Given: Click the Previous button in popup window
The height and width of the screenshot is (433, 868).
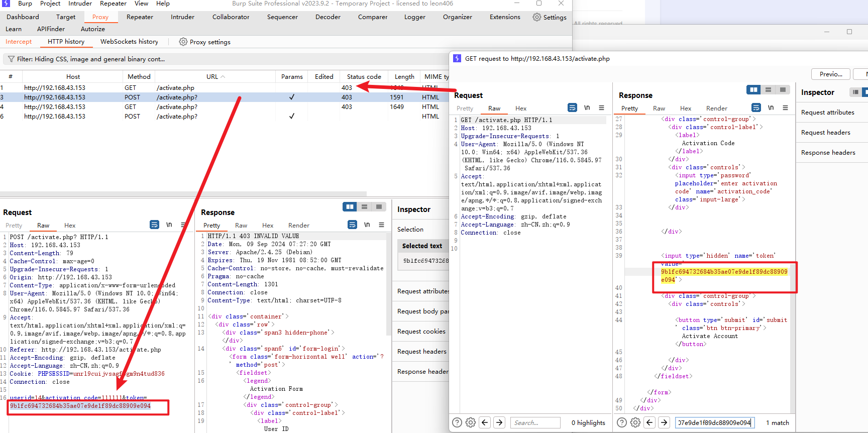Looking at the screenshot, I should click(831, 74).
